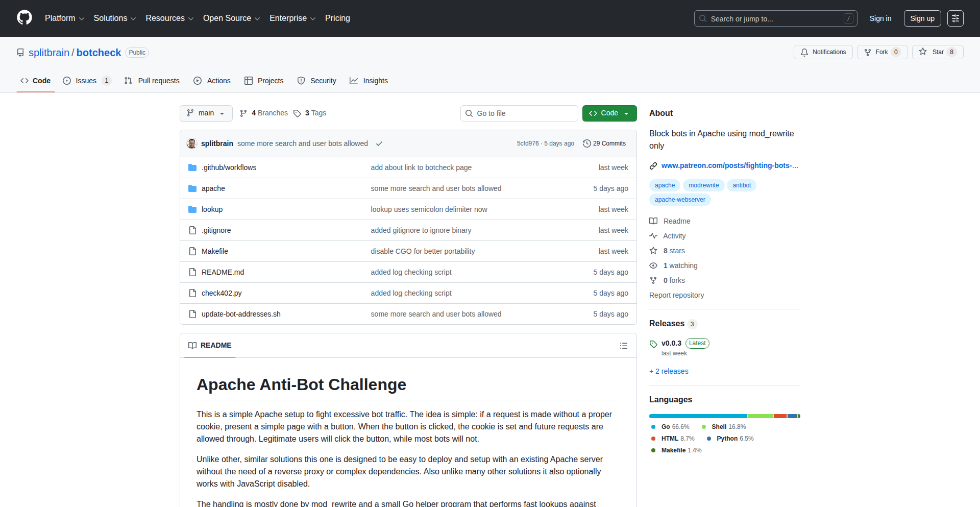The height and width of the screenshot is (507, 980).
Task: Click the Notifications button
Action: (823, 52)
